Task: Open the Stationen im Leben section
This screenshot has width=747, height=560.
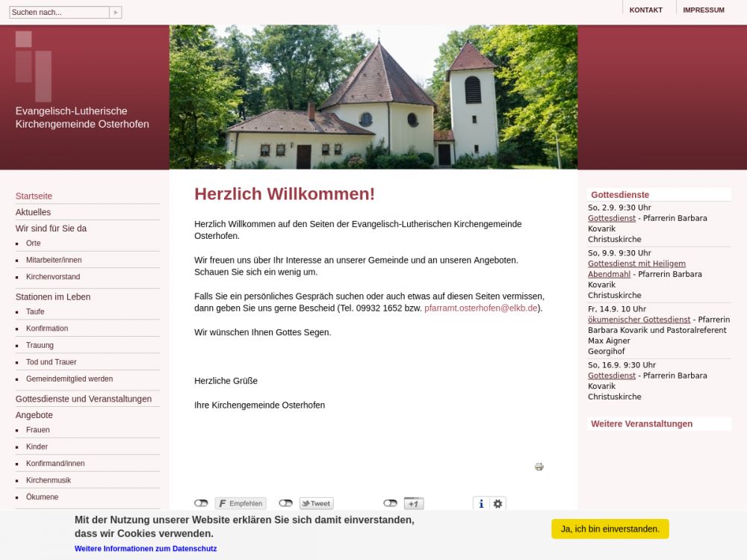Action: coord(53,296)
